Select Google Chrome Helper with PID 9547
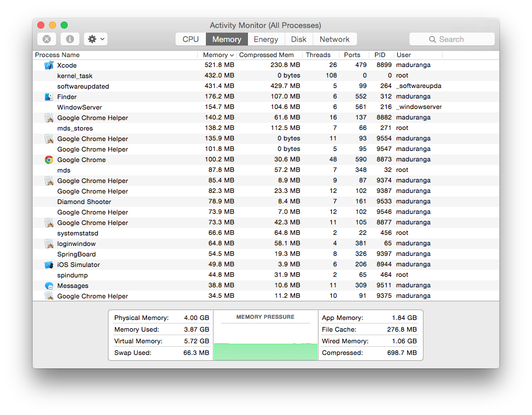 coord(266,149)
